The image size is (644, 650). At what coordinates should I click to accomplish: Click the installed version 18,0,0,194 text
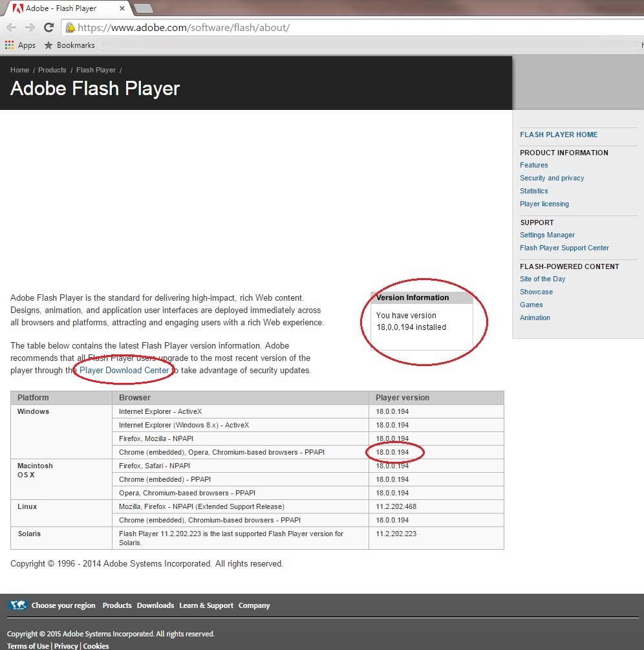411,327
